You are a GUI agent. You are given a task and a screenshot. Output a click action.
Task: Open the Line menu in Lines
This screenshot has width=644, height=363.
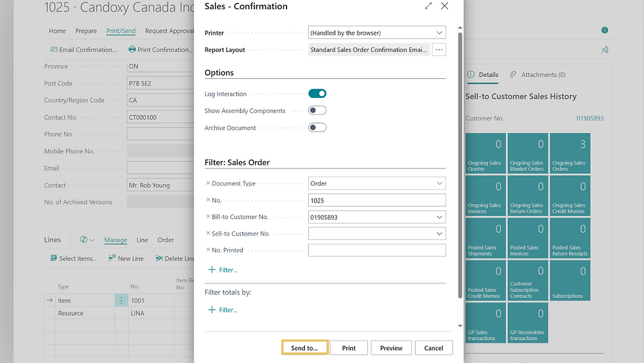click(x=142, y=239)
